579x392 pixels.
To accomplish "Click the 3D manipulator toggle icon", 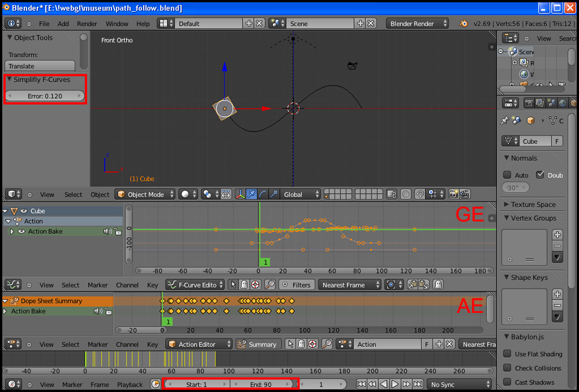I will coord(240,194).
